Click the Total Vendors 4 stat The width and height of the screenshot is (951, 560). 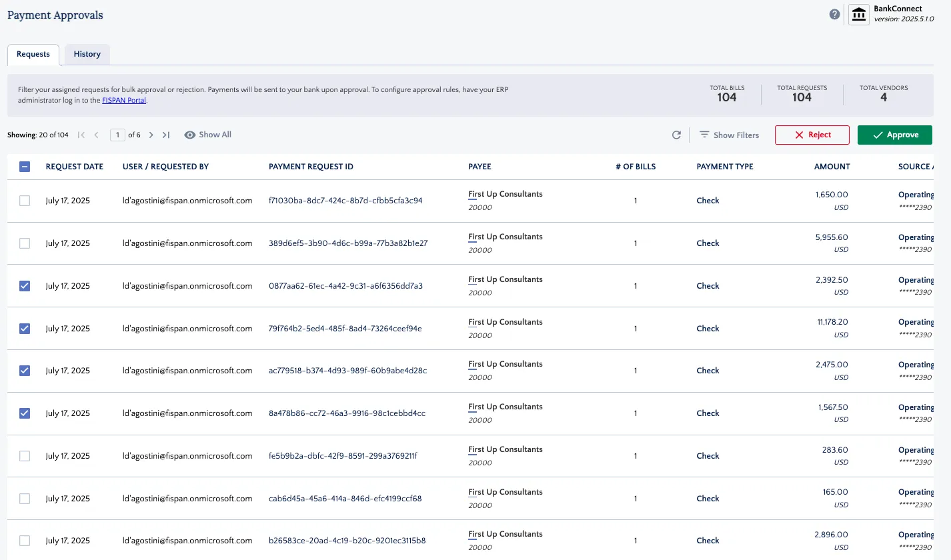point(884,94)
